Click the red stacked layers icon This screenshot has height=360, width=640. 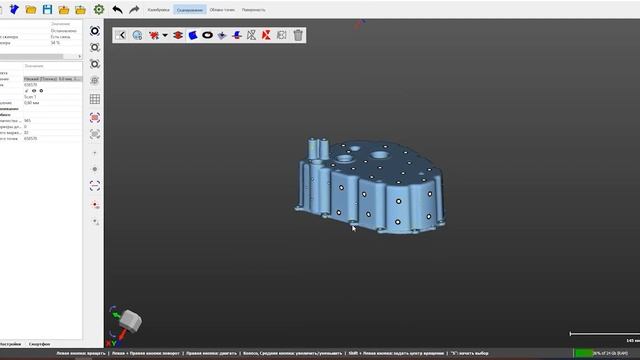point(178,35)
